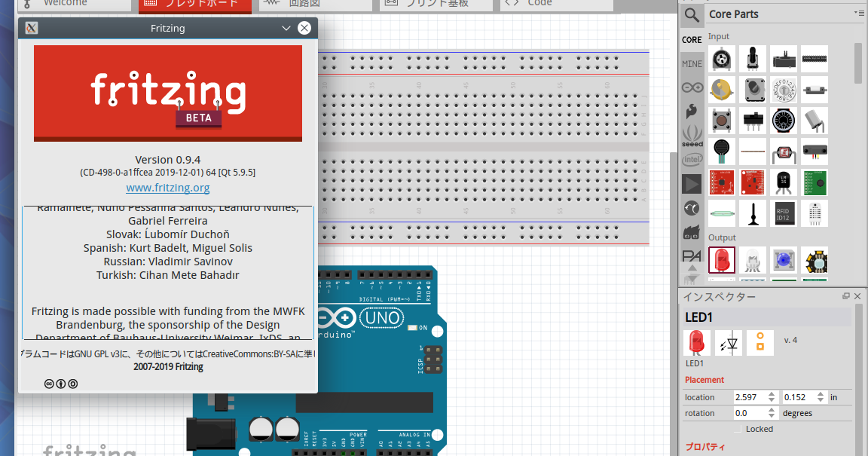
Task: Edit the LED1 title field
Action: click(x=767, y=317)
